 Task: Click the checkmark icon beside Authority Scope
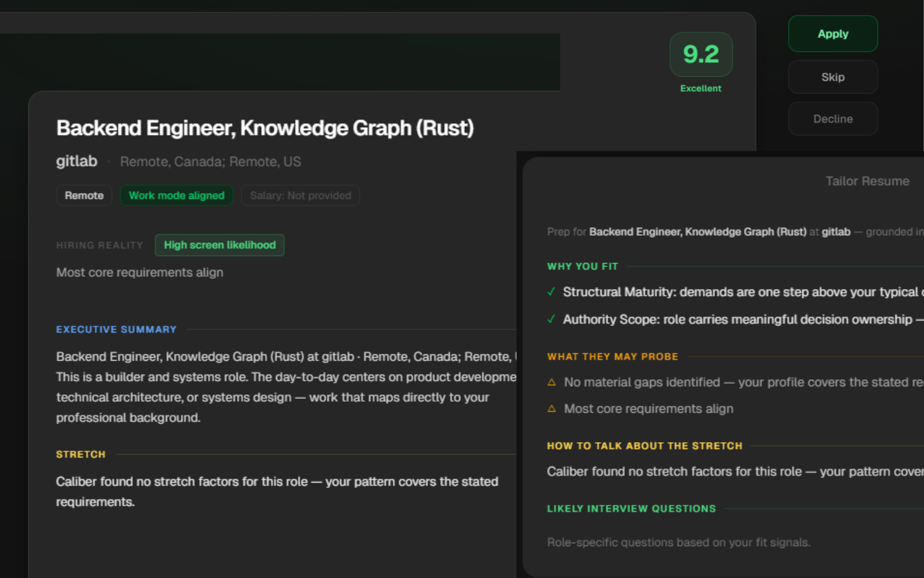(x=552, y=320)
